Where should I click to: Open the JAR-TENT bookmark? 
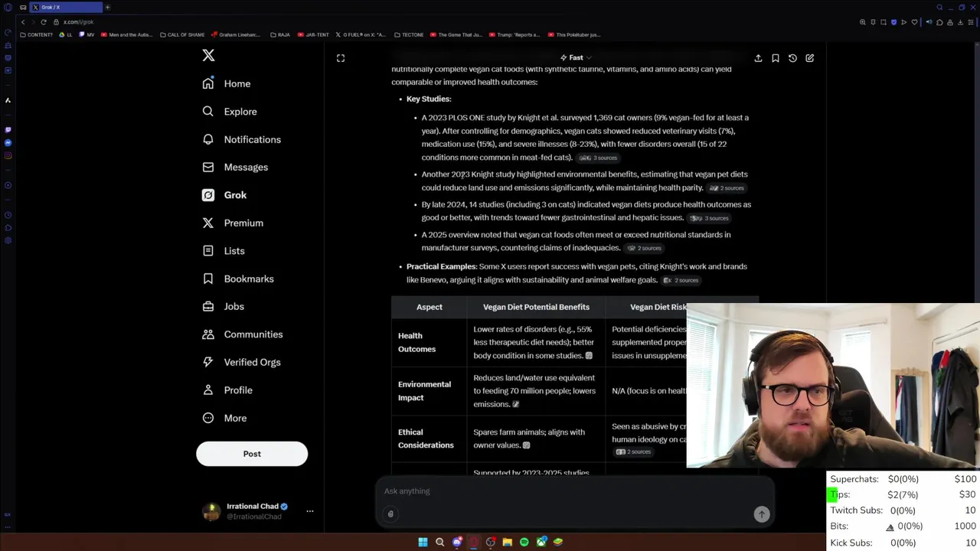click(312, 34)
